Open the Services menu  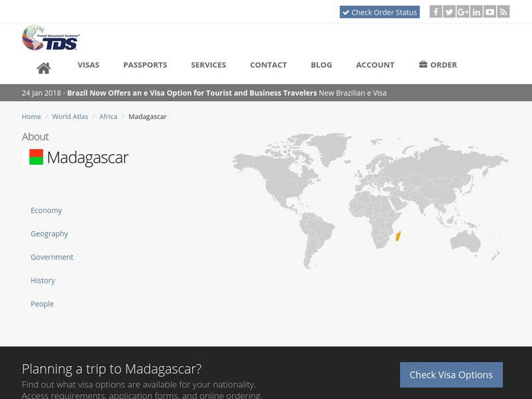tap(208, 65)
